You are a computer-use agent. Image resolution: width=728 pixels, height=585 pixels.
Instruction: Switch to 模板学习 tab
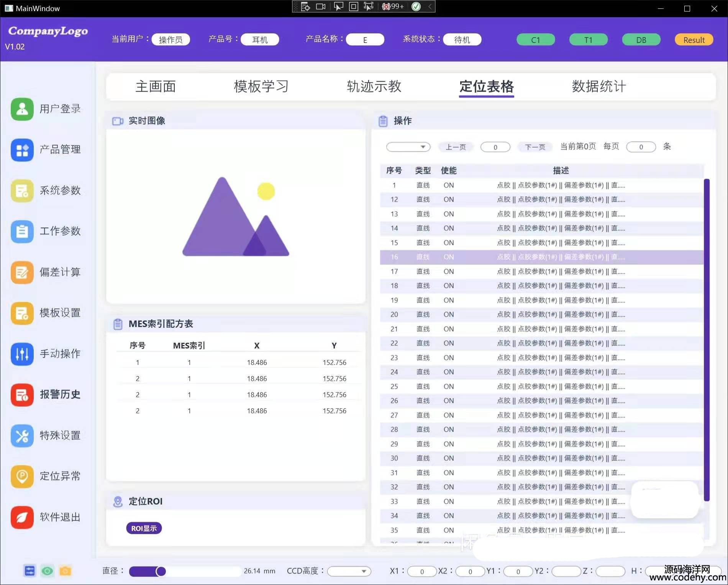pos(261,86)
